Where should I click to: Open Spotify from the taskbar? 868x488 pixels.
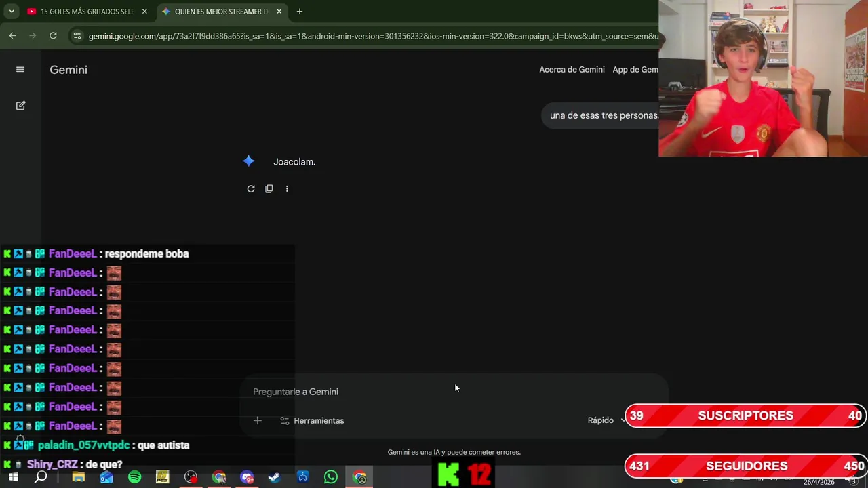point(134,477)
